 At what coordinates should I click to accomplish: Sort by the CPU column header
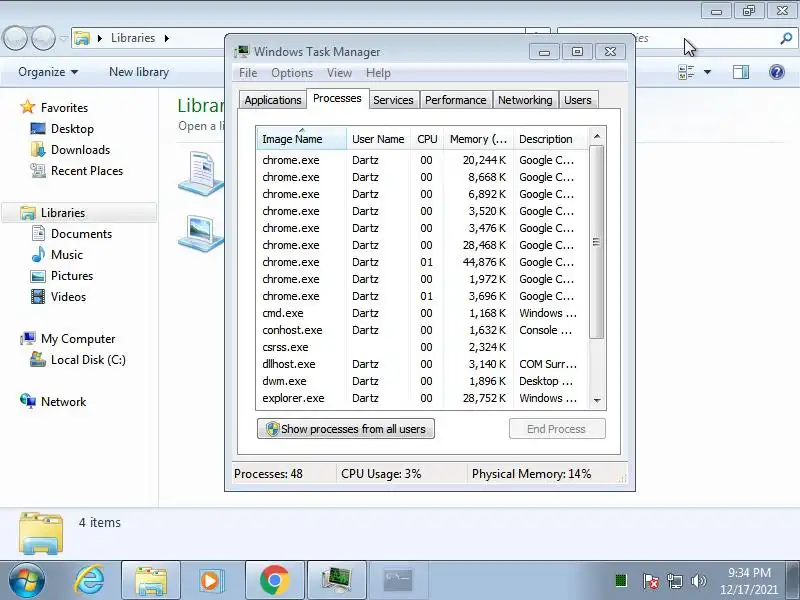(427, 139)
